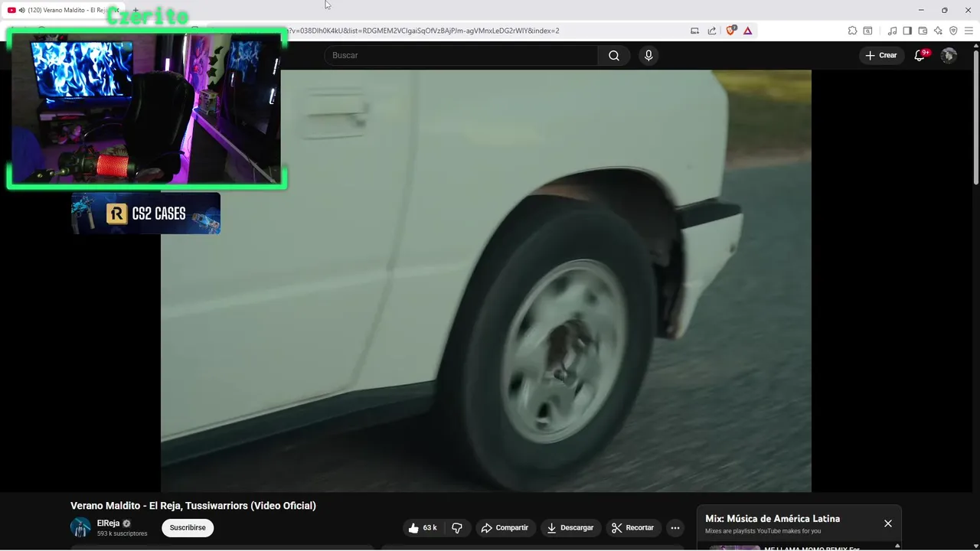
Task: Open the tab search icon in toolbar
Action: coord(867,31)
